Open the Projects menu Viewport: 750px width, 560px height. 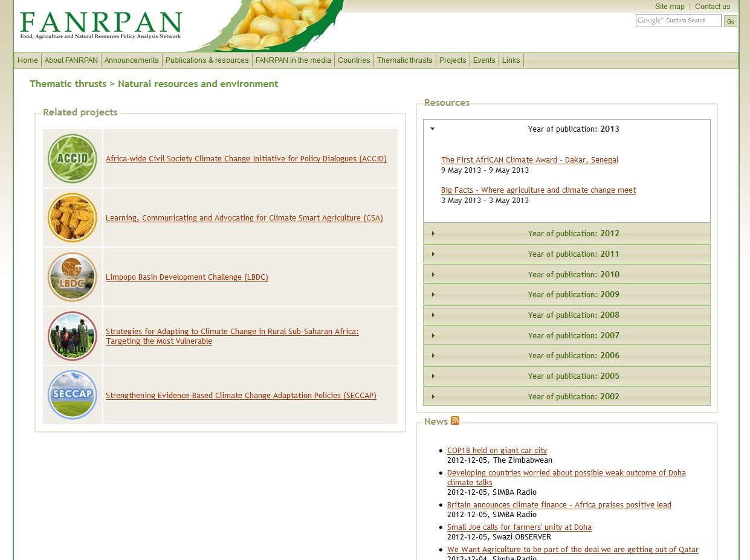pyautogui.click(x=453, y=60)
